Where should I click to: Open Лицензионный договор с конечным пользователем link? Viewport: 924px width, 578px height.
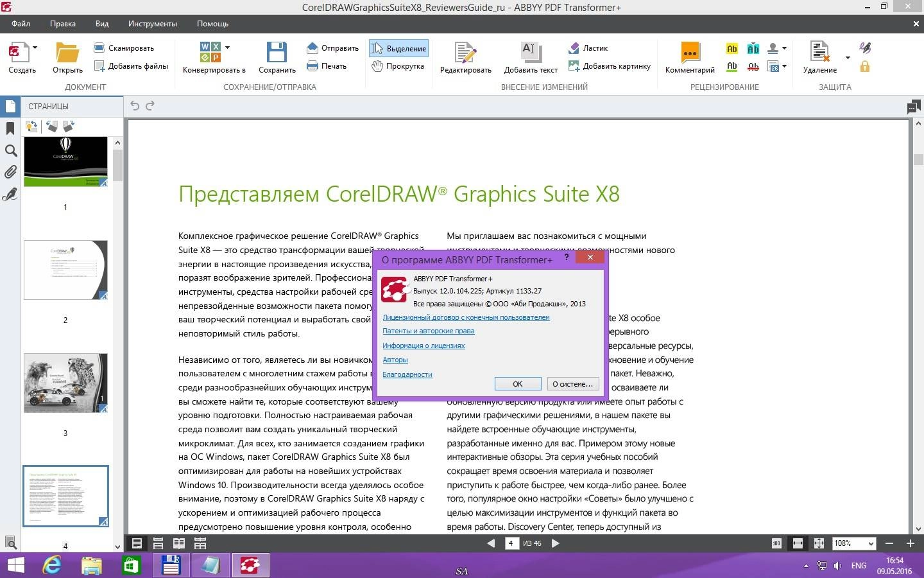tap(466, 317)
